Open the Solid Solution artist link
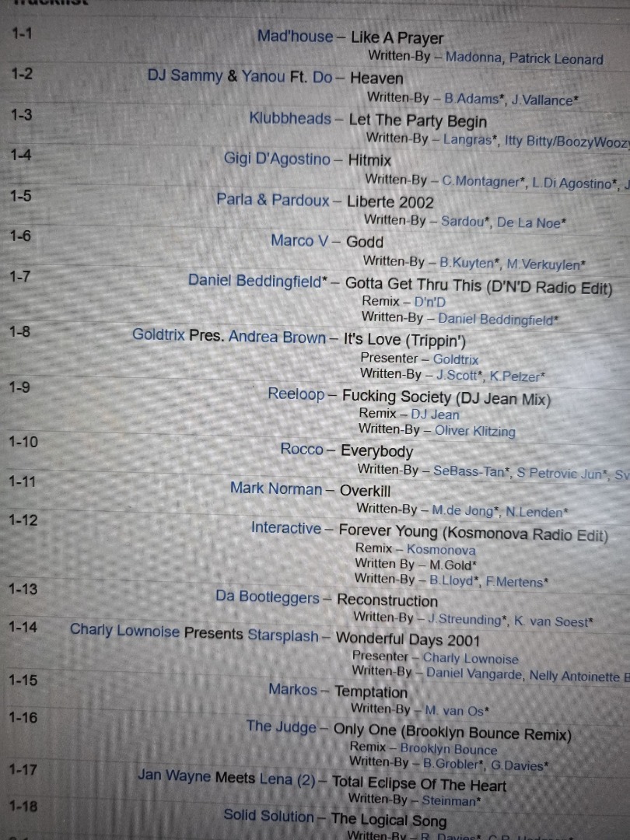Viewport: 630px width, 840px height. coord(268,816)
